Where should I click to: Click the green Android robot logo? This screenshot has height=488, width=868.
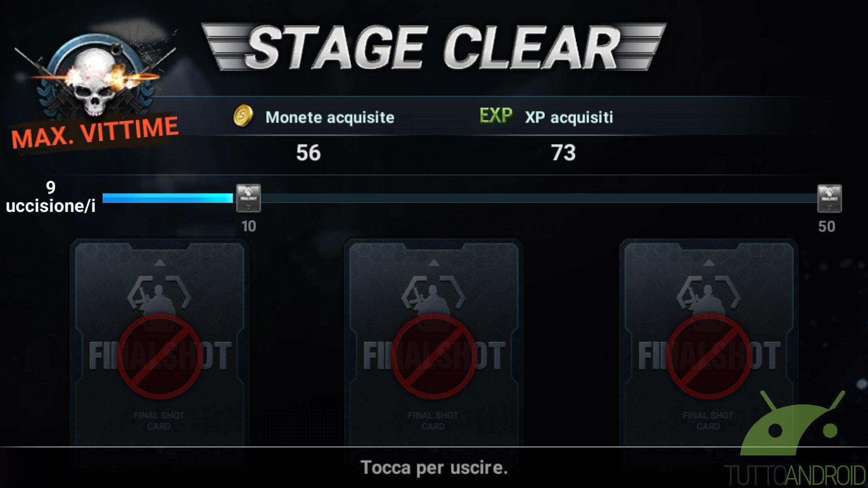(792, 423)
